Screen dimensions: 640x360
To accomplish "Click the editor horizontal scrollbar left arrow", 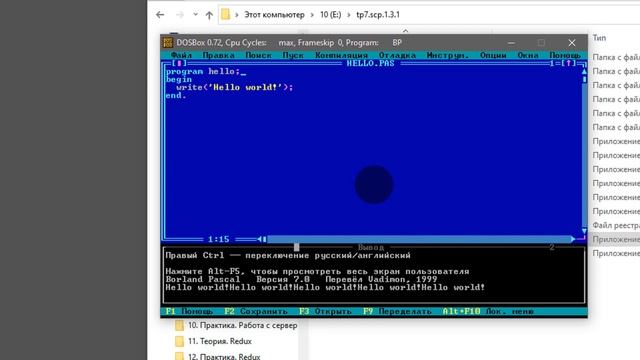I will [259, 239].
